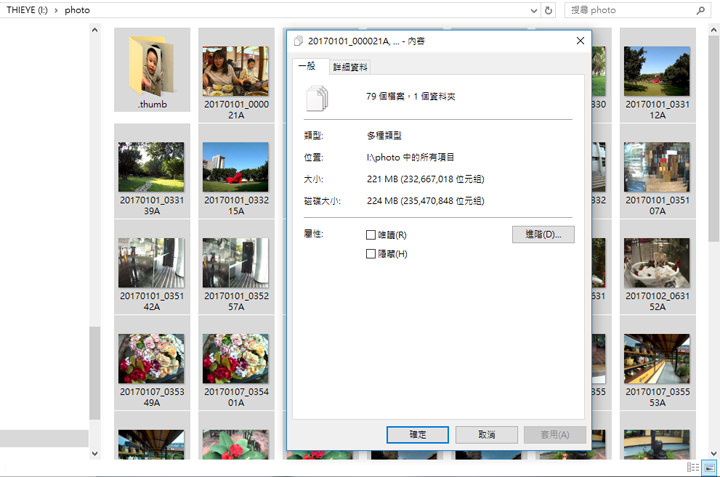This screenshot has width=720, height=477.
Task: Click the document icon in dialog title bar
Action: 299,41
